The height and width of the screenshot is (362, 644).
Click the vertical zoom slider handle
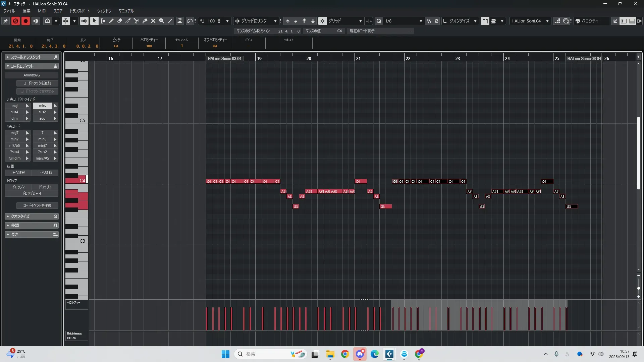coord(638,288)
